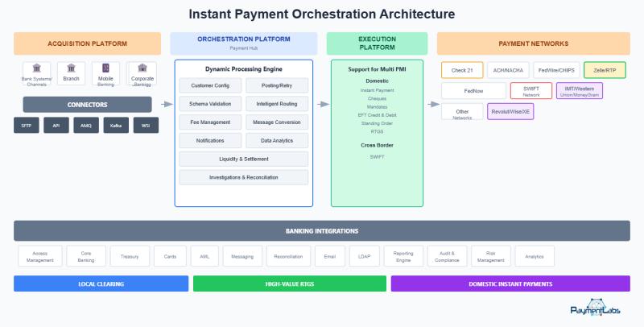Click the Reporting Engine integration
Screen dimensions: 644x327
(x=403, y=256)
